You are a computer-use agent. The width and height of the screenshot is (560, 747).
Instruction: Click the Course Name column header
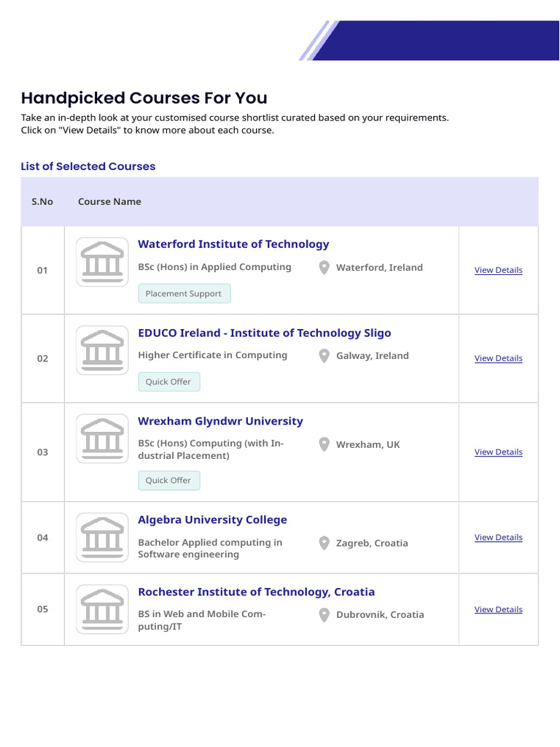(x=109, y=201)
